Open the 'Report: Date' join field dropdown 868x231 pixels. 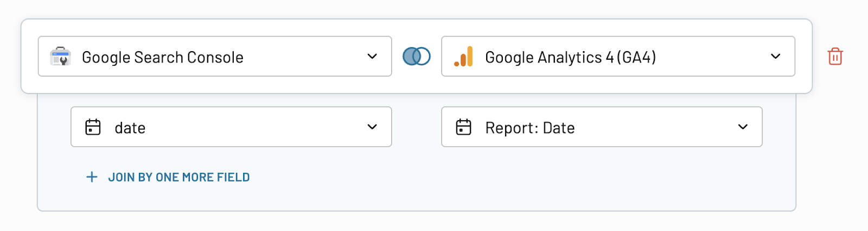tap(602, 127)
